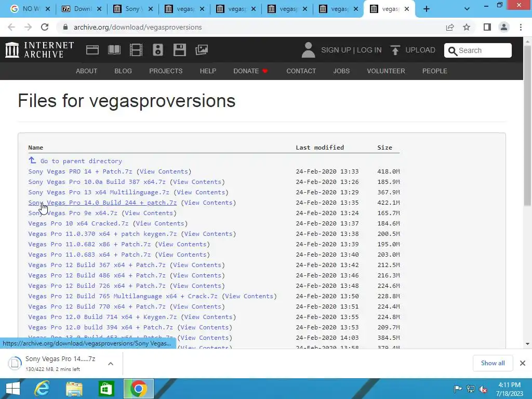Download Sony Vegas PRO 14 + Patch.7z
The height and width of the screenshot is (399, 532).
click(80, 171)
